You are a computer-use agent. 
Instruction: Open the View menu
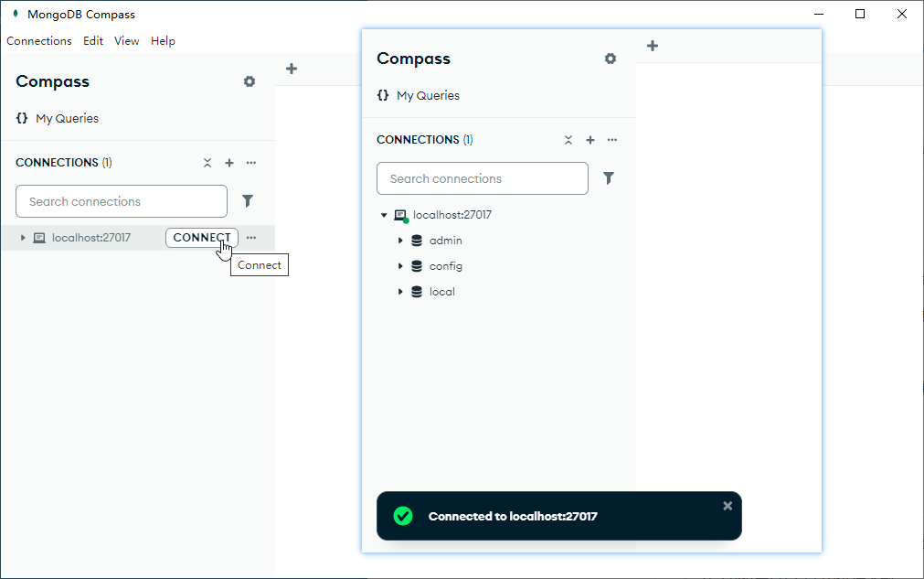[x=126, y=41]
